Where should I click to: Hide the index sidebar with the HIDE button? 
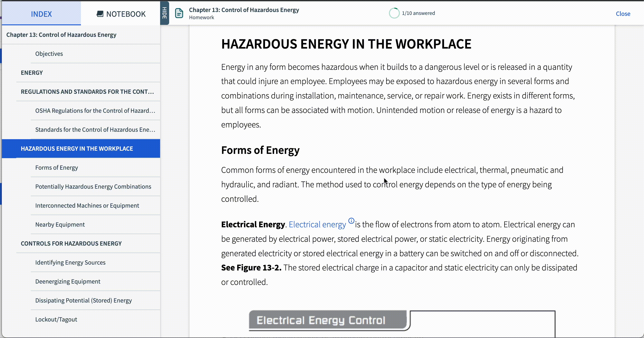(x=164, y=13)
